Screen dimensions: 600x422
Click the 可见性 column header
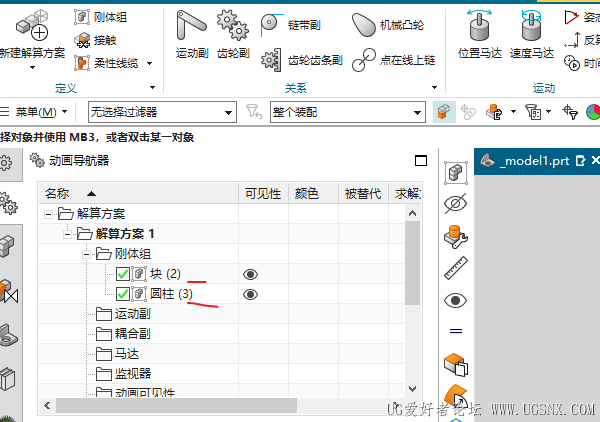point(263,194)
